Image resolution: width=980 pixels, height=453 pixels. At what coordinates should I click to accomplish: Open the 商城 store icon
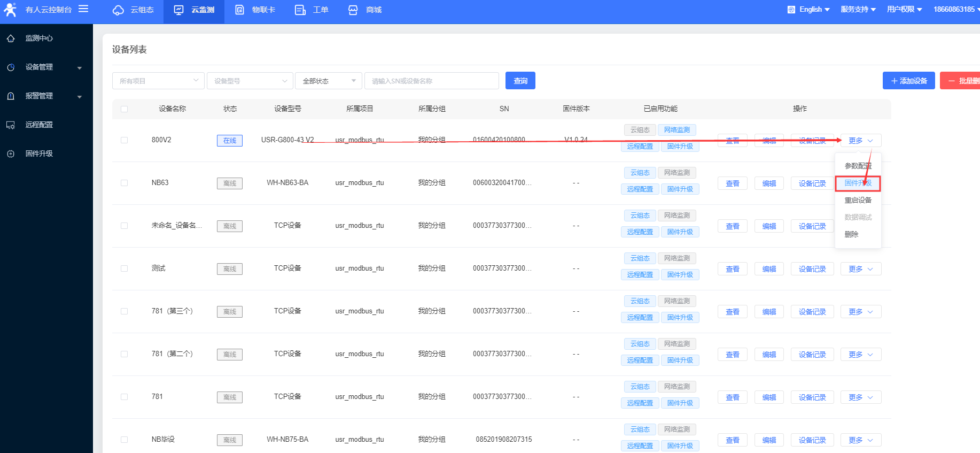pos(353,10)
